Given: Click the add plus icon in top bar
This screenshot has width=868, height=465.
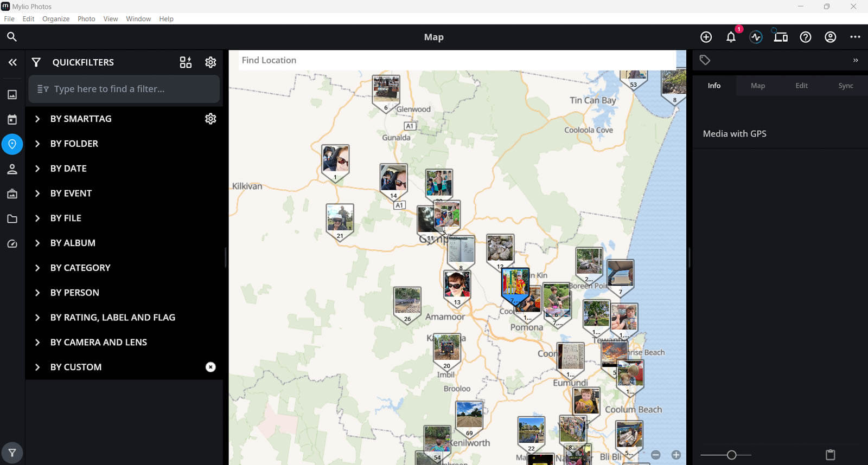Looking at the screenshot, I should [706, 37].
